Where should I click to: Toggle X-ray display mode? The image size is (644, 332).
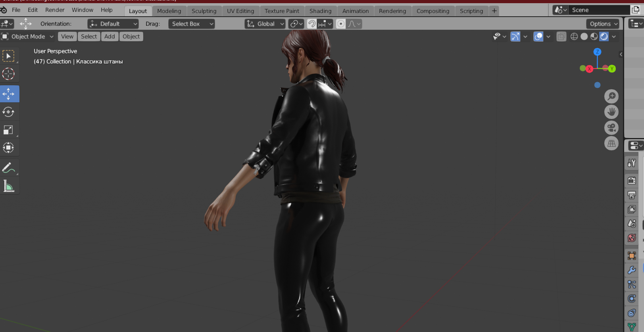pyautogui.click(x=561, y=36)
